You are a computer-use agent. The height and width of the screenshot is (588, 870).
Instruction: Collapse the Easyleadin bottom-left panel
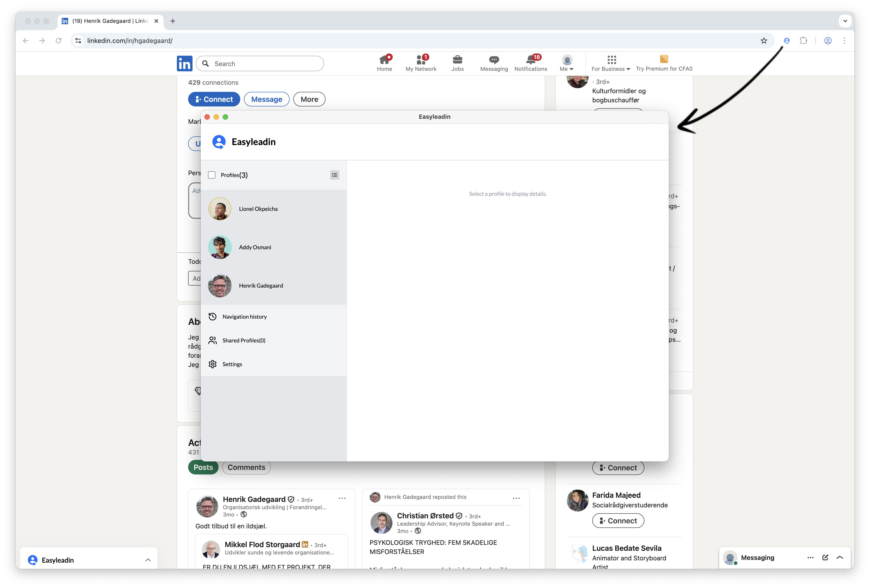coord(148,560)
